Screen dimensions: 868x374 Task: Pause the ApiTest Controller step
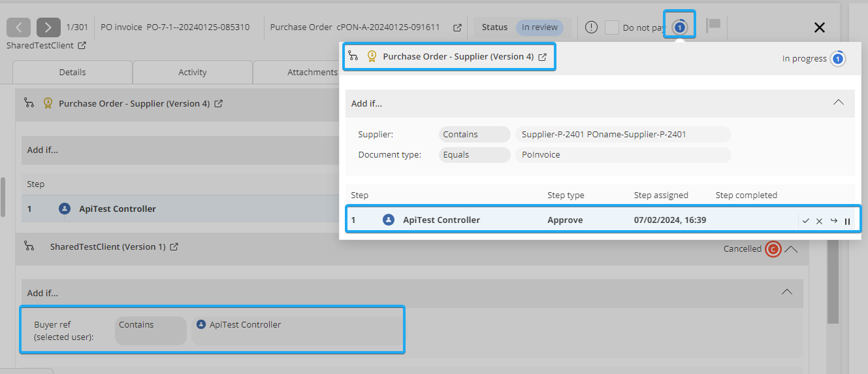[848, 221]
